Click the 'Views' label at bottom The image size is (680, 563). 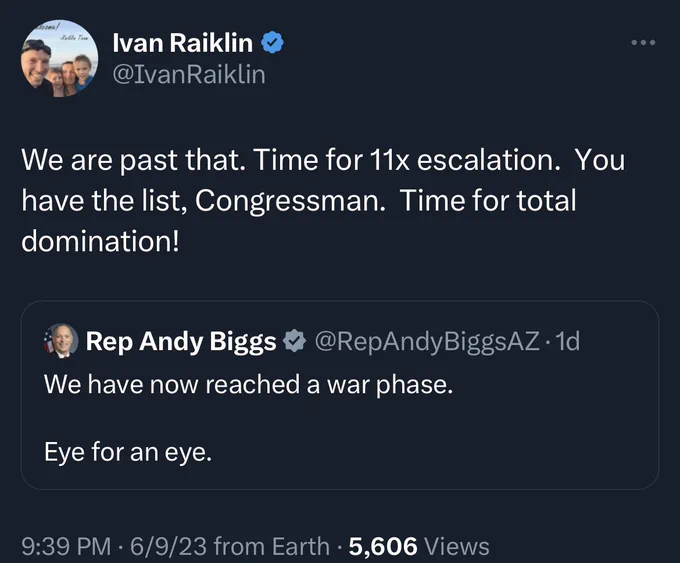457,546
